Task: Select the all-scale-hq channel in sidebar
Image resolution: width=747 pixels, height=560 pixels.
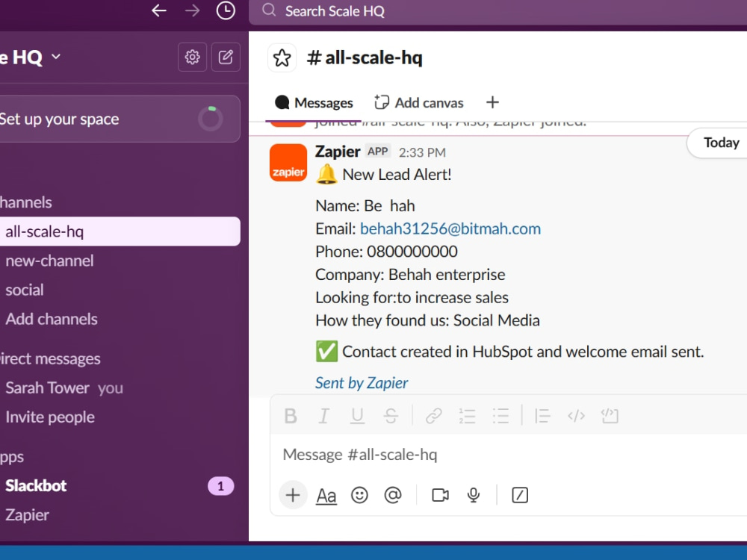Action: point(120,231)
